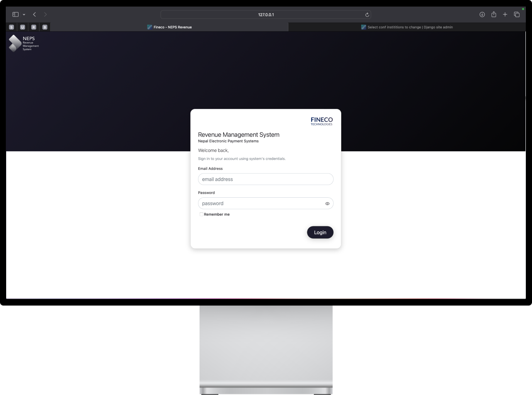Open a new tab with the plus icon
532x395 pixels.
[x=505, y=14]
